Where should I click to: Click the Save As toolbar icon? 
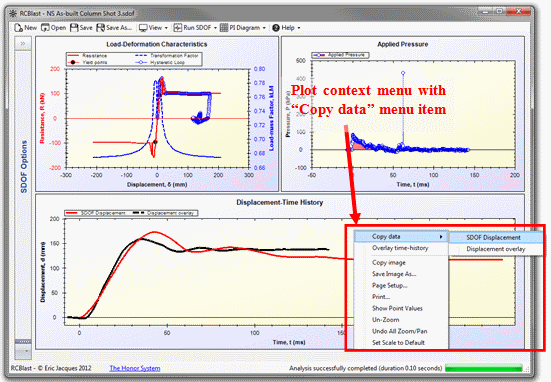coord(101,27)
